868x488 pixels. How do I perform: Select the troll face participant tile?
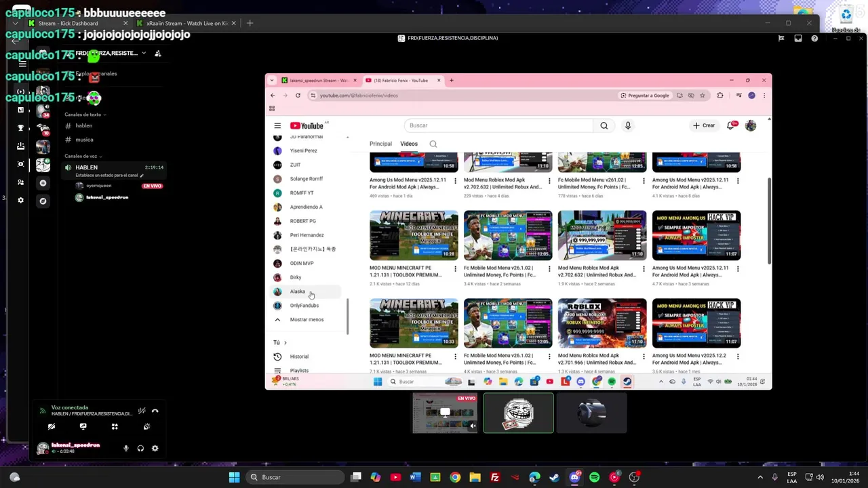click(519, 413)
